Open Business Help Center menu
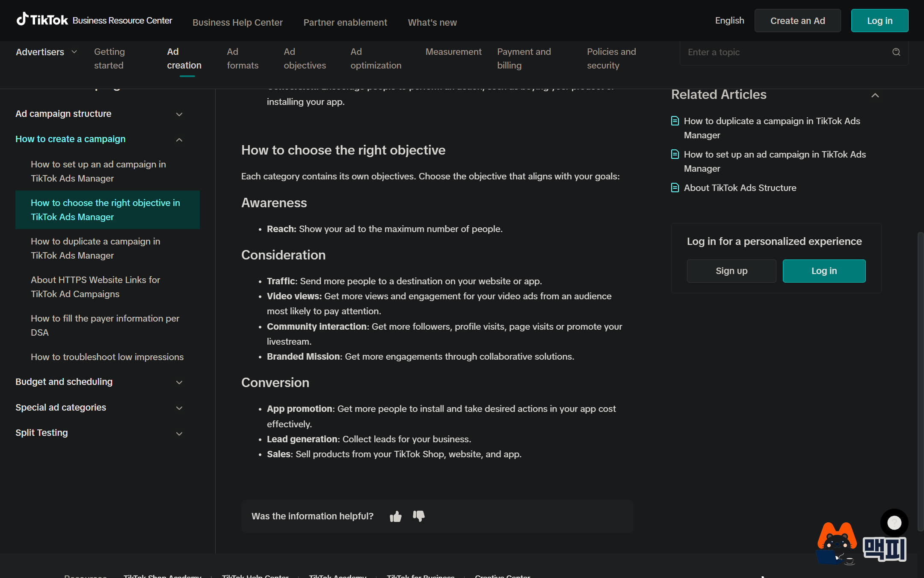This screenshot has height=578, width=924. 237,22
